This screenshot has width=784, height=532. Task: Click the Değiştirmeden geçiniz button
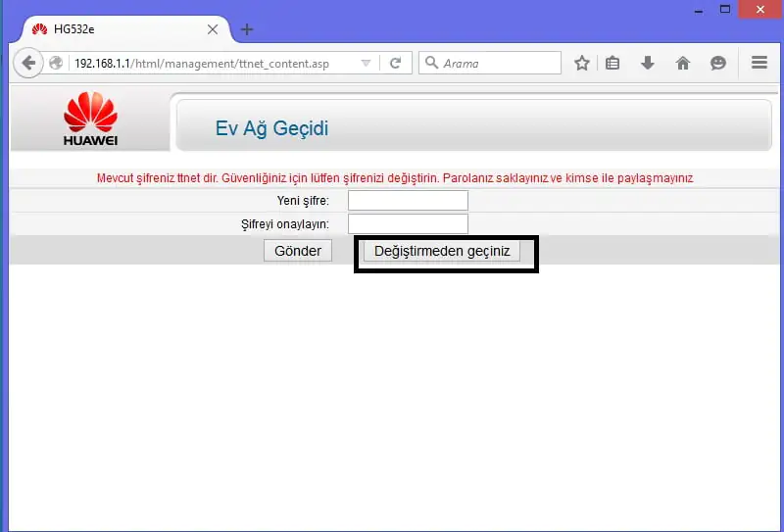pos(442,251)
